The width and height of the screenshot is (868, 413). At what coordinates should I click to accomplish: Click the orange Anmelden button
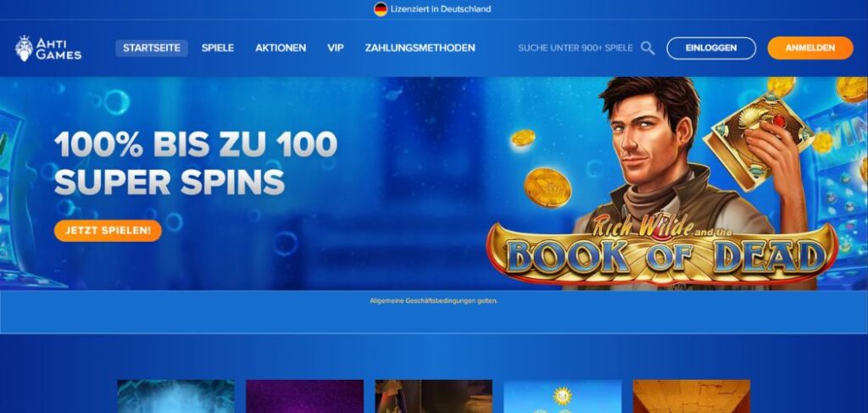(x=810, y=48)
